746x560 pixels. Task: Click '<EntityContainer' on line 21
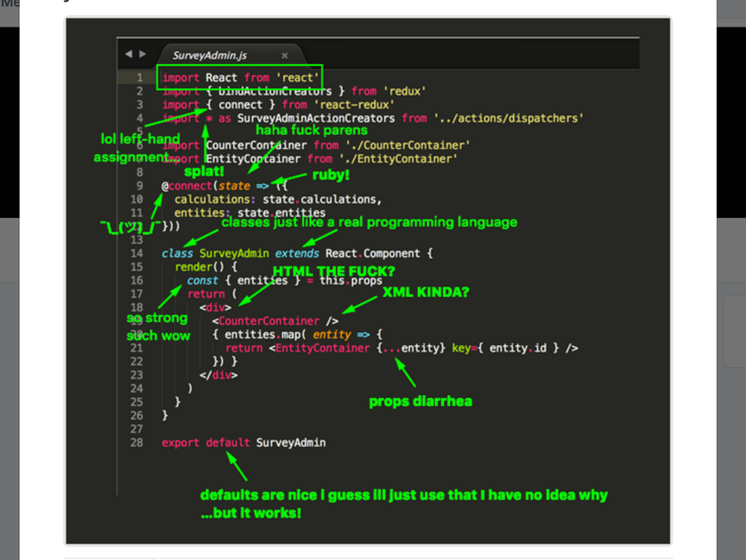(x=319, y=348)
